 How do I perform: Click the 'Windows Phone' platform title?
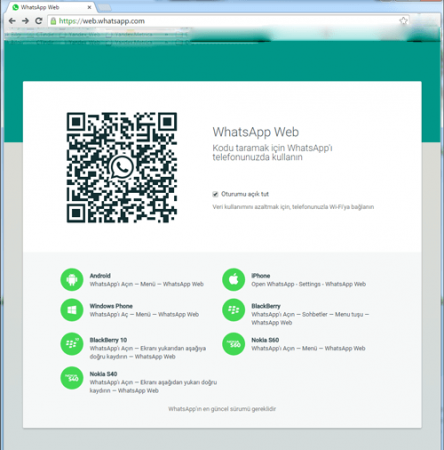[111, 306]
